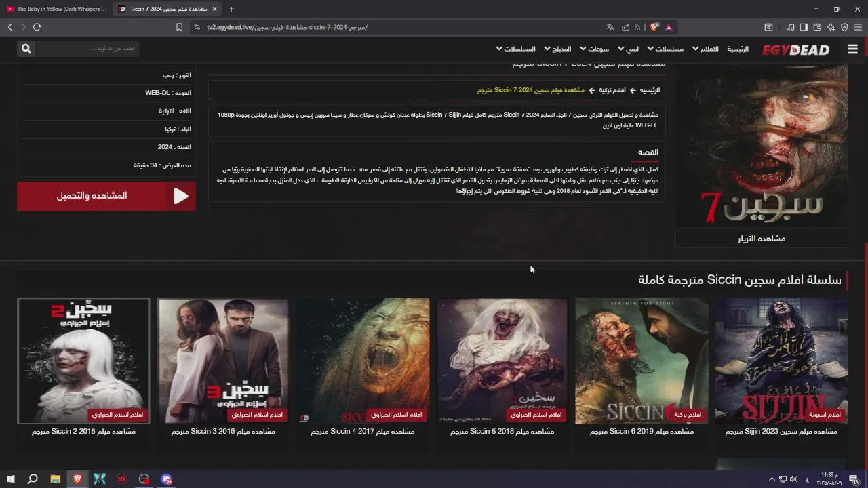This screenshot has width=868, height=488.
Task: Expand the مسلسلات dropdown menu
Action: tap(665, 49)
